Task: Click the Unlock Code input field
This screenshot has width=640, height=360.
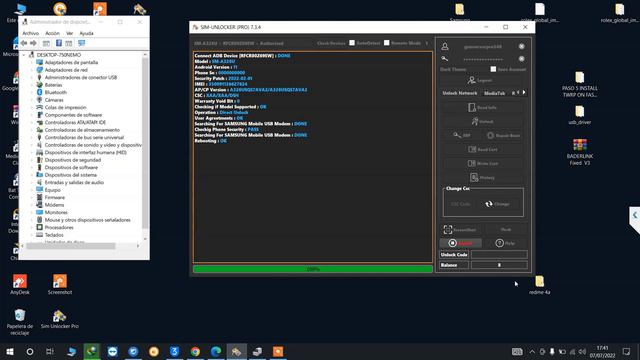Action: click(x=499, y=255)
